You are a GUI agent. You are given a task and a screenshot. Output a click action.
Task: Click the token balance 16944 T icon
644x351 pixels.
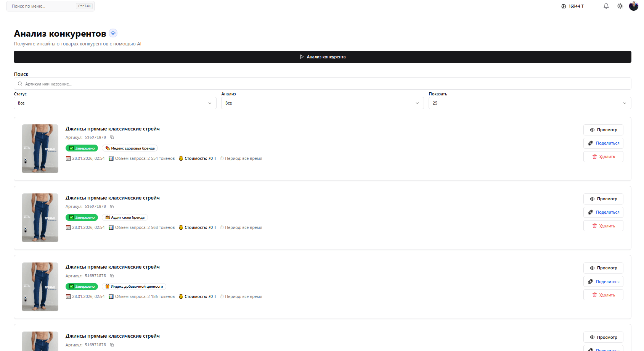[564, 6]
